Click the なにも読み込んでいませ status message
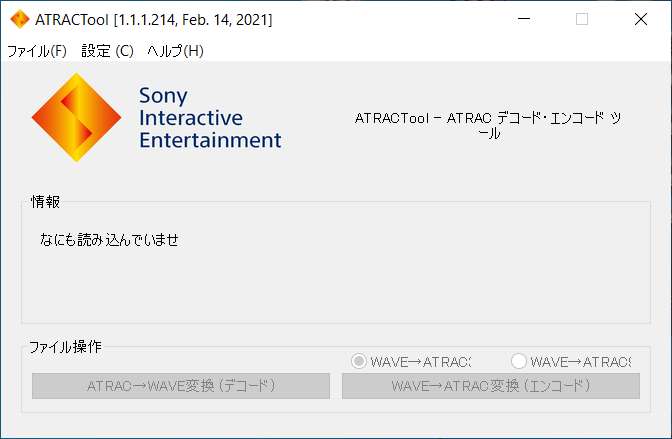This screenshot has height=439, width=672. pos(102,240)
